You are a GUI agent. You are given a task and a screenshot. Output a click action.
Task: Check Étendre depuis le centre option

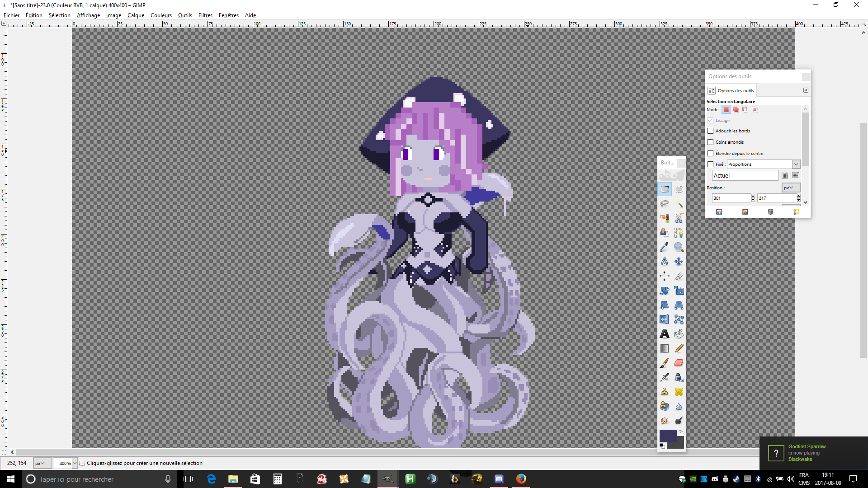pos(710,154)
